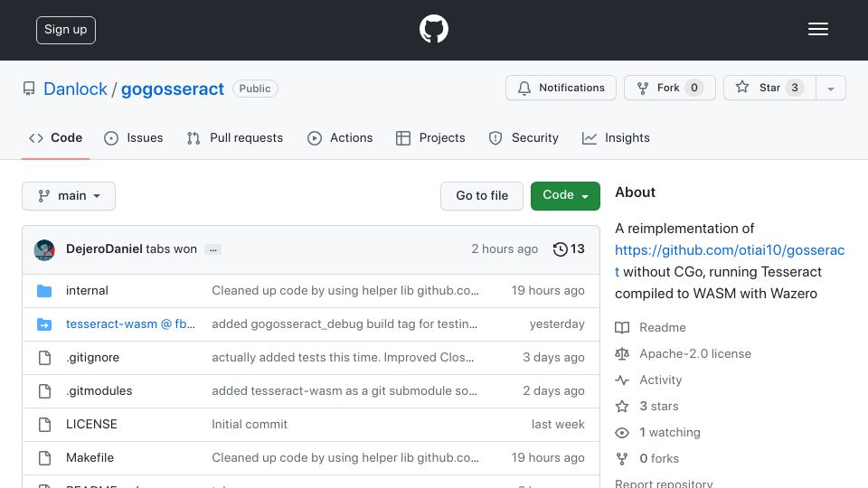Click the .gitmodules file icon

coord(45,391)
